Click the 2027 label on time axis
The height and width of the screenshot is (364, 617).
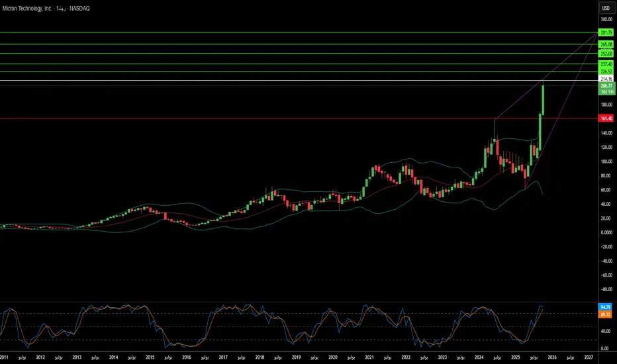pyautogui.click(x=589, y=357)
